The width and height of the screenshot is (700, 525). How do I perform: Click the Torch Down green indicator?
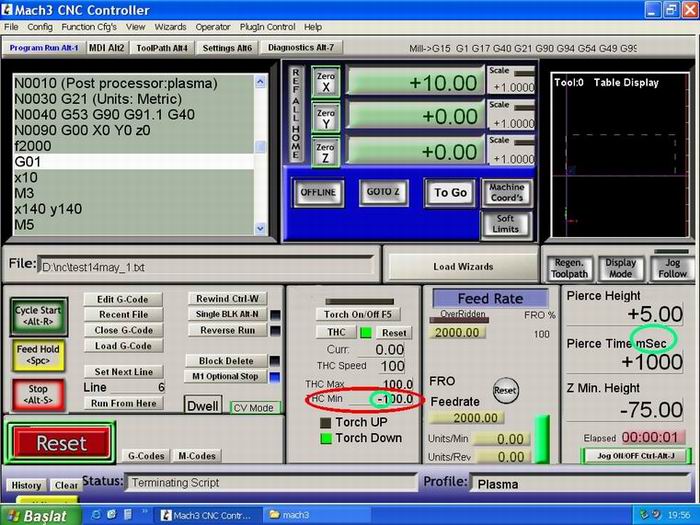(326, 438)
